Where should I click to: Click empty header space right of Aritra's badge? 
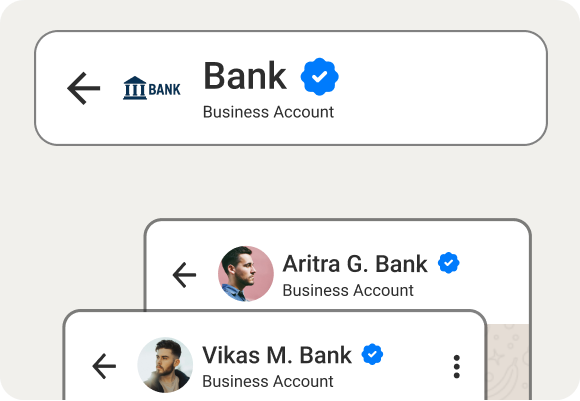[494, 266]
